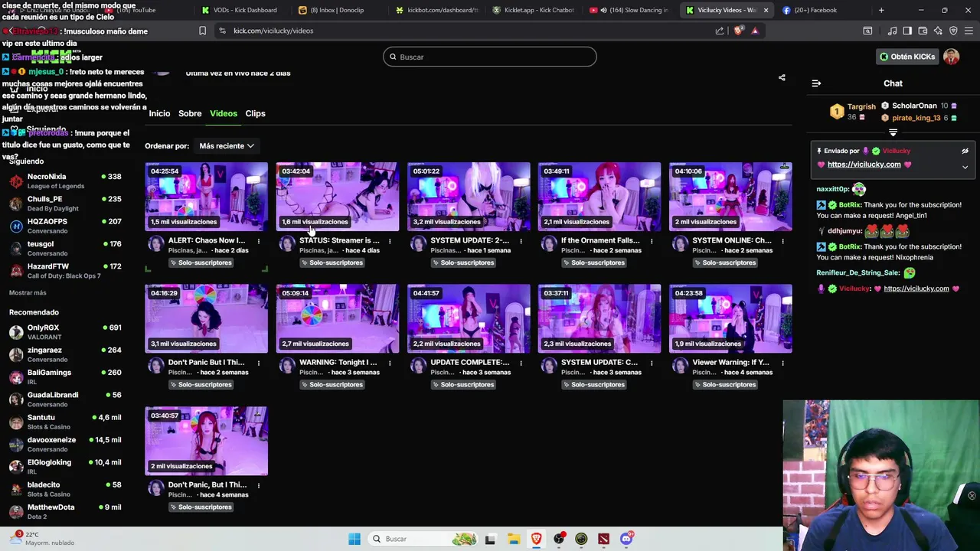This screenshot has height=551, width=980.
Task: Open three-dot menu for Viewer Warning video
Action: click(782, 363)
